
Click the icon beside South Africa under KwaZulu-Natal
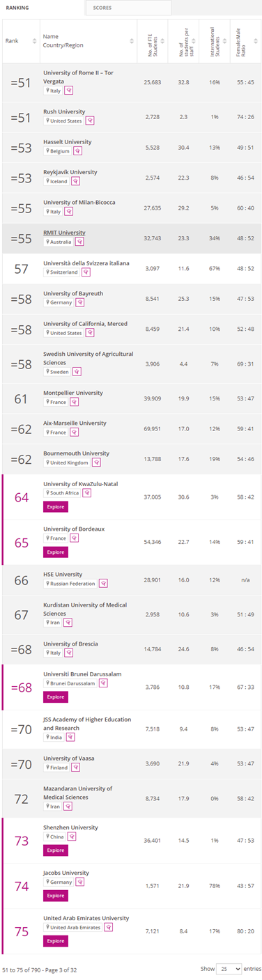click(87, 492)
